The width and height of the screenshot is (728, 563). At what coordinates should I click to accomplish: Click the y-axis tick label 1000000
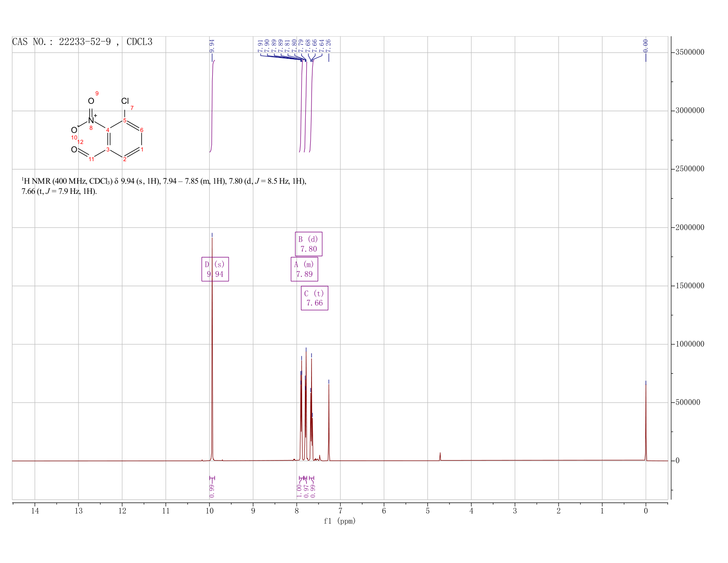coord(690,344)
